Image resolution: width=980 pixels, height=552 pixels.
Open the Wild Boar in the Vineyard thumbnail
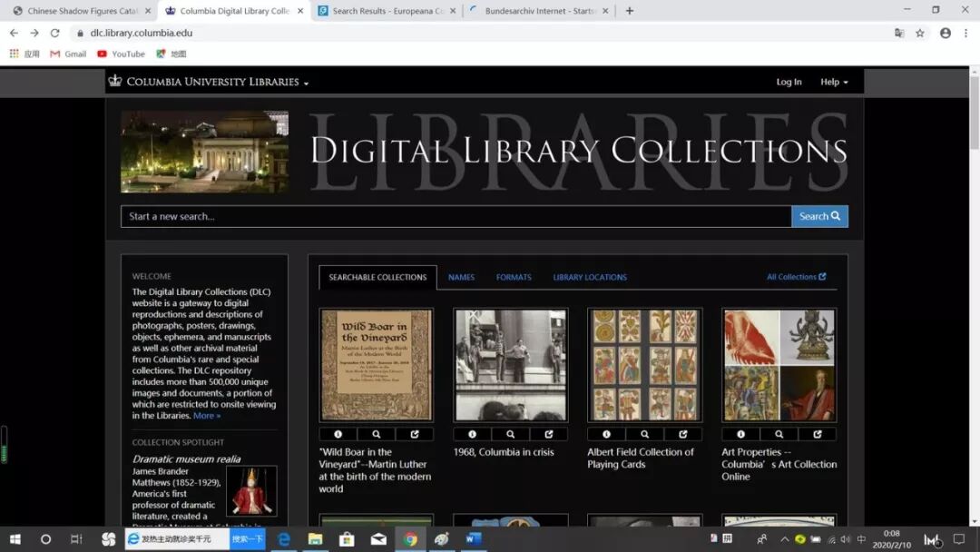click(x=377, y=365)
